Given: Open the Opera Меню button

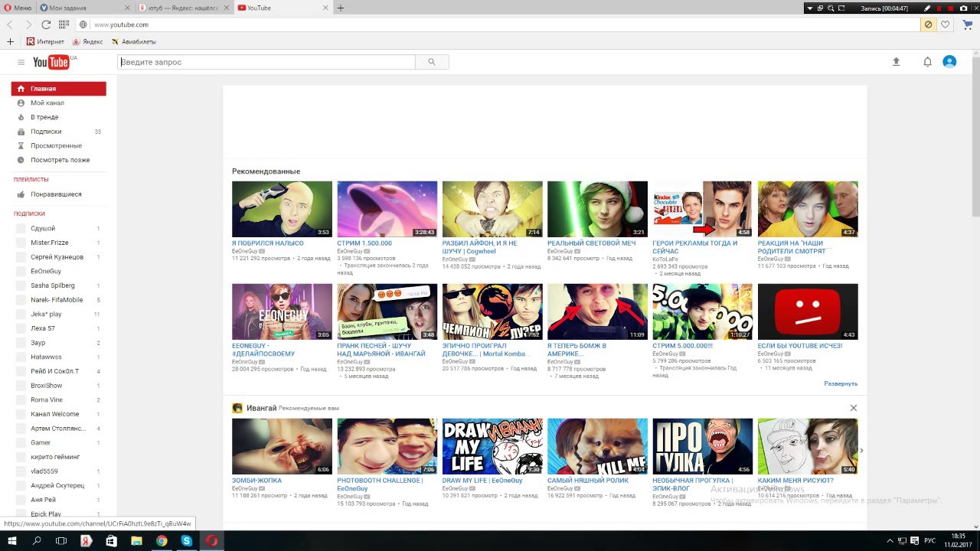Looking at the screenshot, I should tap(18, 8).
